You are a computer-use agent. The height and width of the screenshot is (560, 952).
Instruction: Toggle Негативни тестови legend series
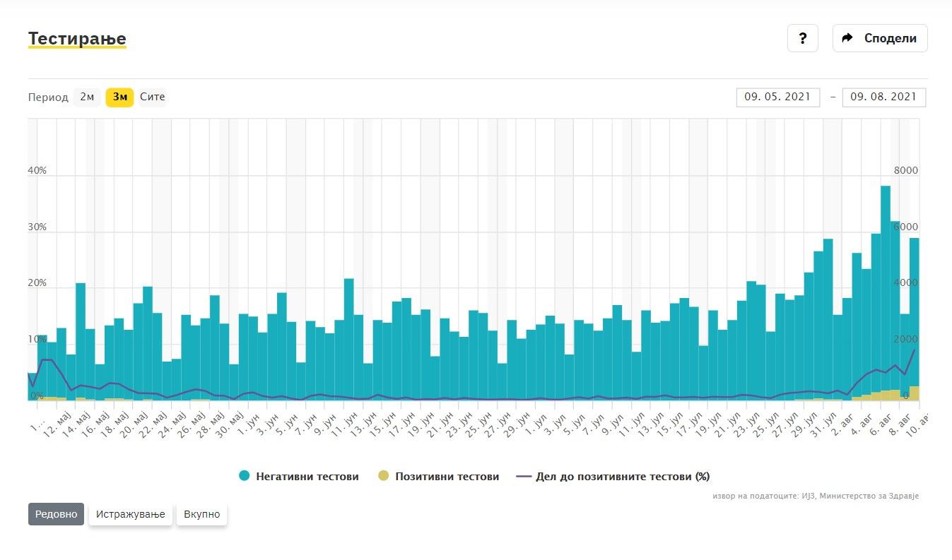click(x=299, y=477)
